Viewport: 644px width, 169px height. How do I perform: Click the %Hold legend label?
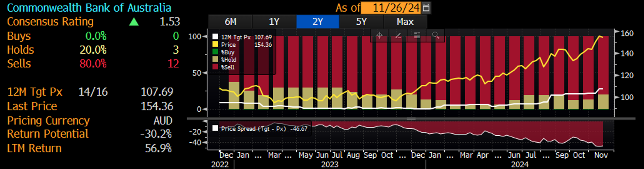[229, 60]
